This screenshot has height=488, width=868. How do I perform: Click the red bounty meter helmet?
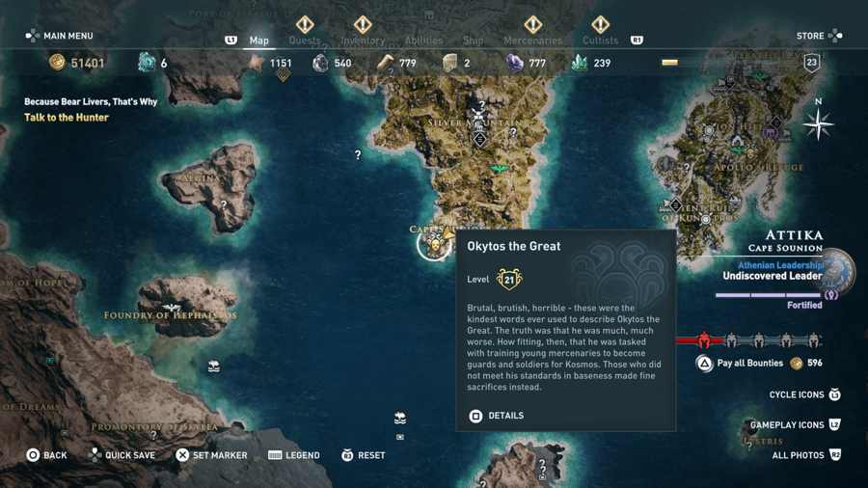coord(704,340)
